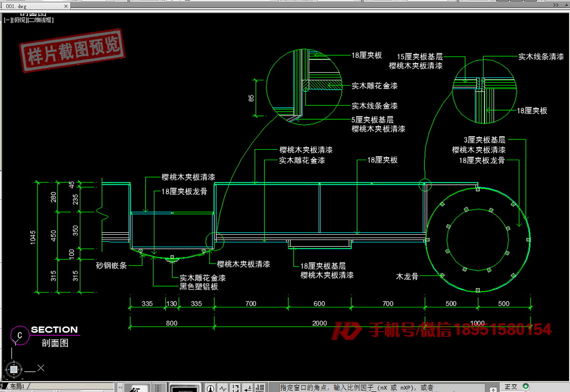The width and height of the screenshot is (570, 392).
Task: Toggle the green status indicator beside 正交
Action: (526, 386)
